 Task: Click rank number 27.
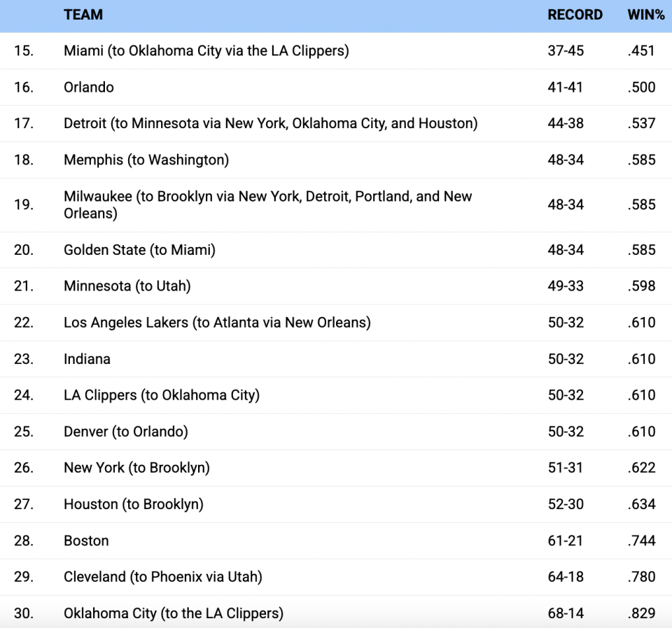(24, 504)
